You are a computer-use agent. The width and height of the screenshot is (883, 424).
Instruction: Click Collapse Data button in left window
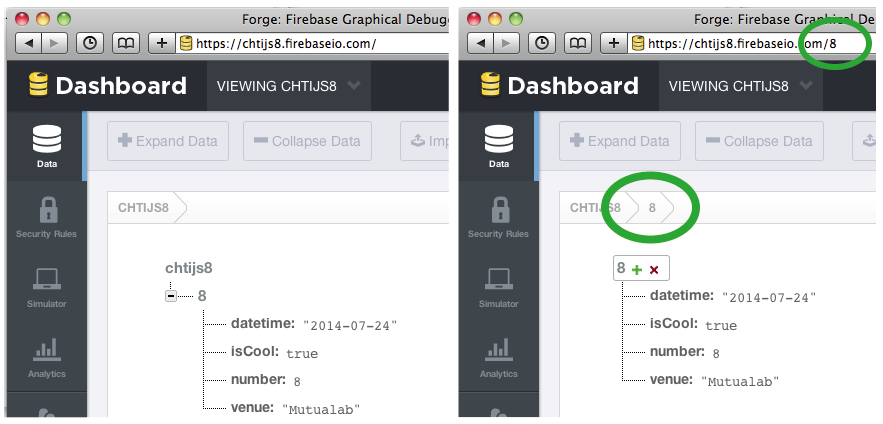[307, 141]
